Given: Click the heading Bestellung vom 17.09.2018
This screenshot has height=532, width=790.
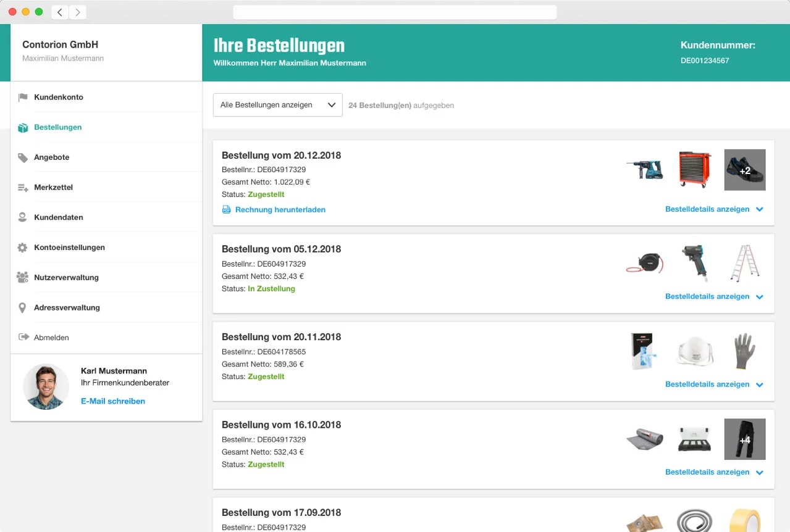Looking at the screenshot, I should (x=281, y=512).
